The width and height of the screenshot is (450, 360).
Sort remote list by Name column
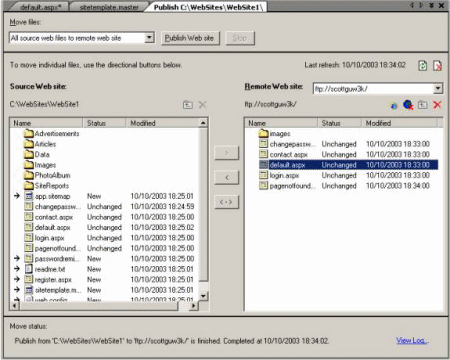pyautogui.click(x=281, y=123)
